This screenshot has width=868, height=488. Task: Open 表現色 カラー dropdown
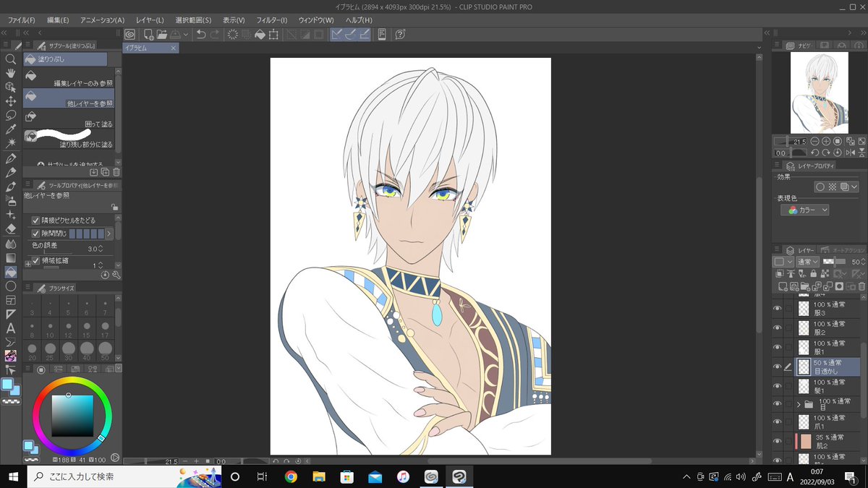click(x=805, y=210)
